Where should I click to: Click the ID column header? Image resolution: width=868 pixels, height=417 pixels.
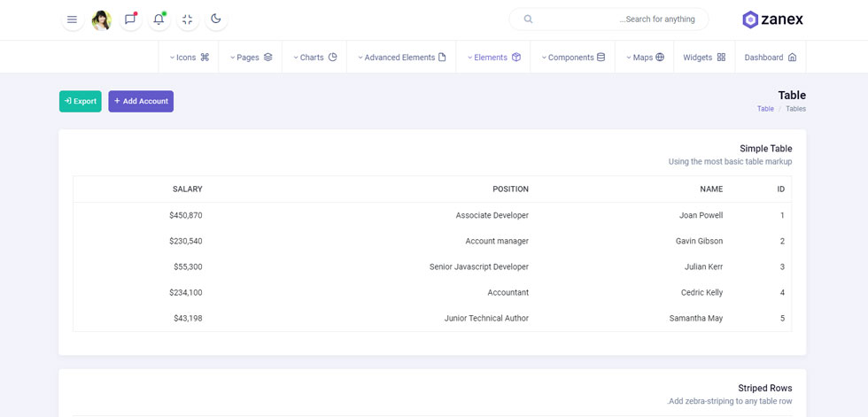click(x=780, y=189)
